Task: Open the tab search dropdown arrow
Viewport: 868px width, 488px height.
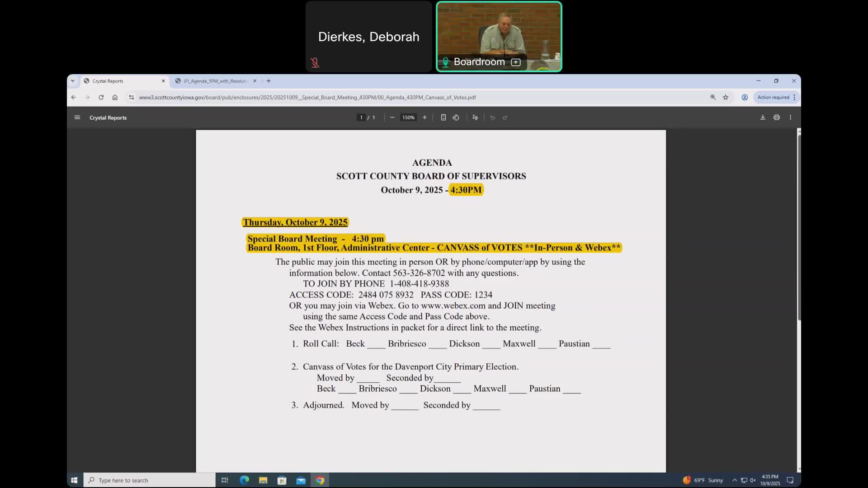Action: (x=73, y=81)
